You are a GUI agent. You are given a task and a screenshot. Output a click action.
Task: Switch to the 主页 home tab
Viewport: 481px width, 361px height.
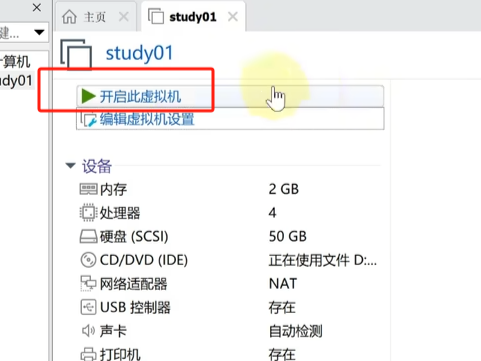point(85,17)
